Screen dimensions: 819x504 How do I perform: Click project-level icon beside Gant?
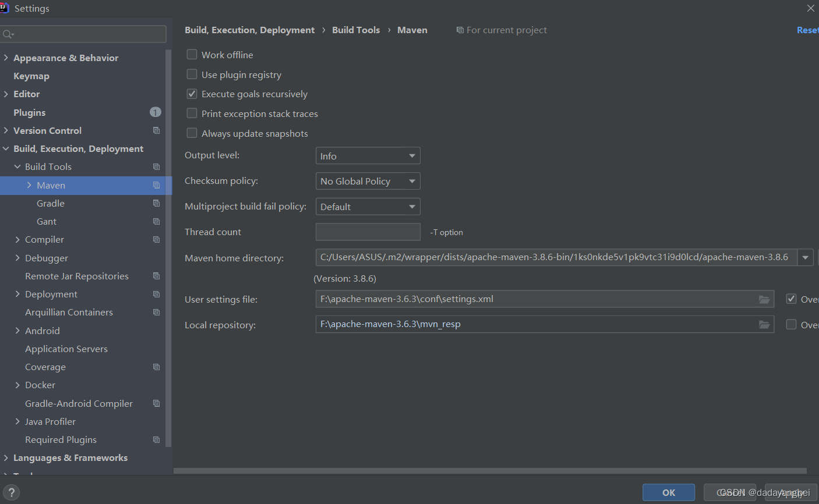coord(156,221)
